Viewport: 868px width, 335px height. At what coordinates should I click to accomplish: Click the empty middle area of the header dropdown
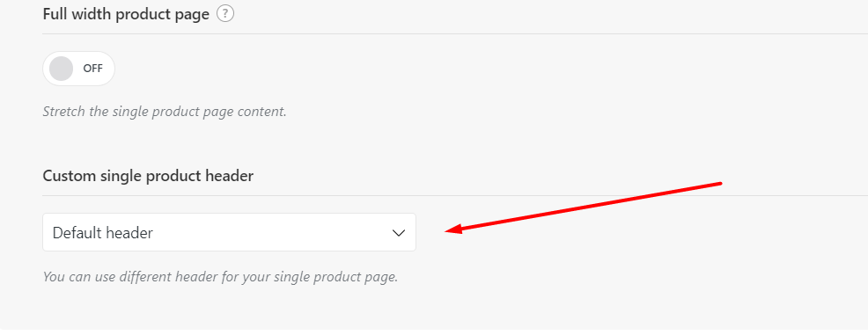click(271, 233)
